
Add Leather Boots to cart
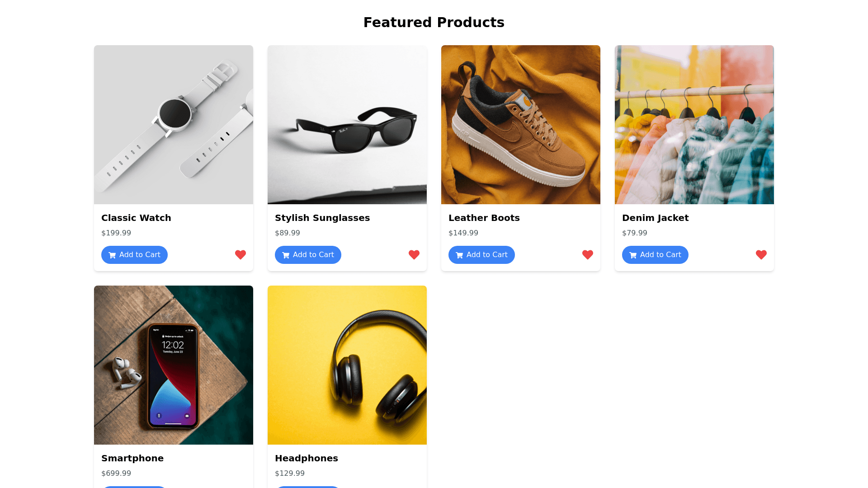tap(481, 255)
